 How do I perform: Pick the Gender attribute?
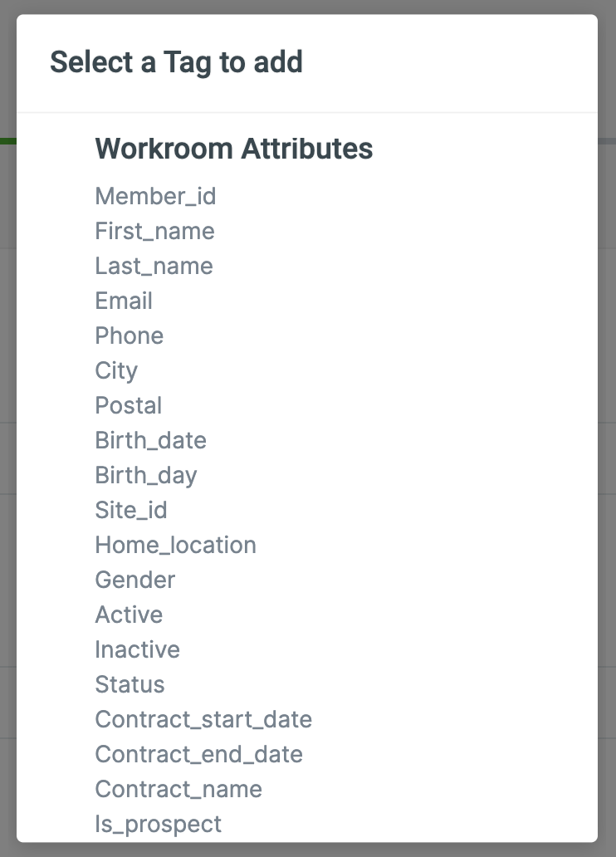pos(135,580)
